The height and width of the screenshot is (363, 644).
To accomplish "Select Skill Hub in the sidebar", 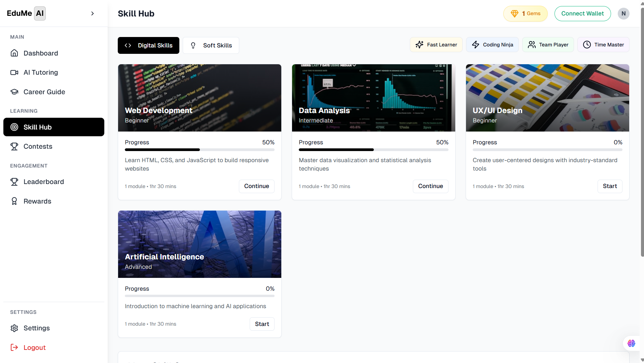I will click(54, 127).
